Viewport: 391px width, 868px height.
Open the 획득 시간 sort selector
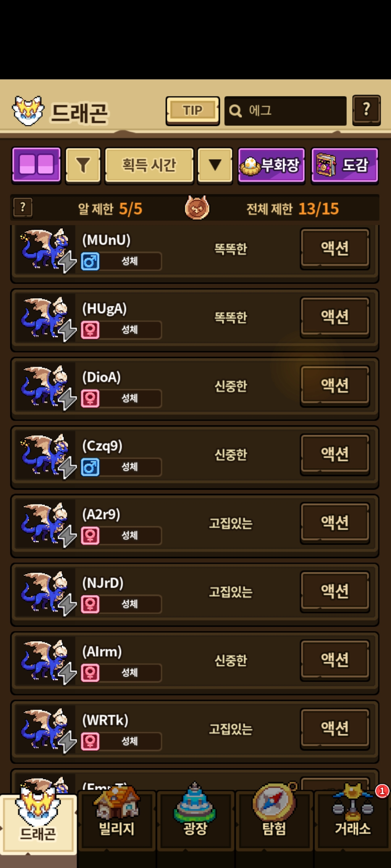tap(149, 166)
